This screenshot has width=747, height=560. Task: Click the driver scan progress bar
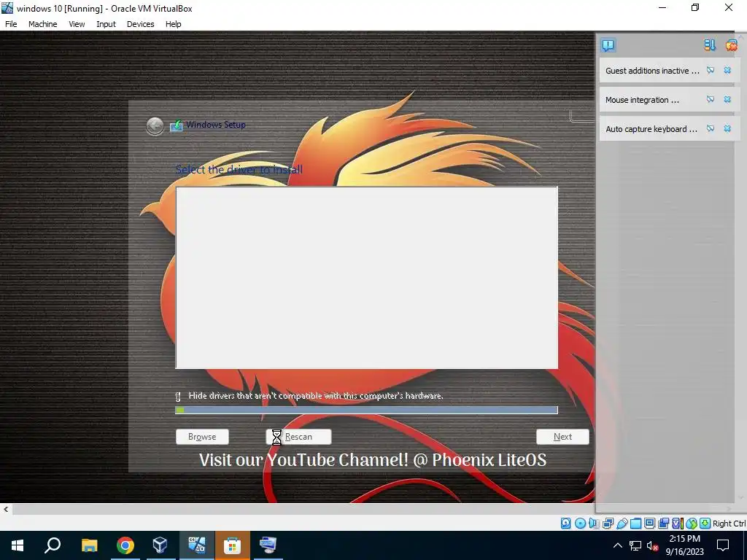tap(366, 410)
